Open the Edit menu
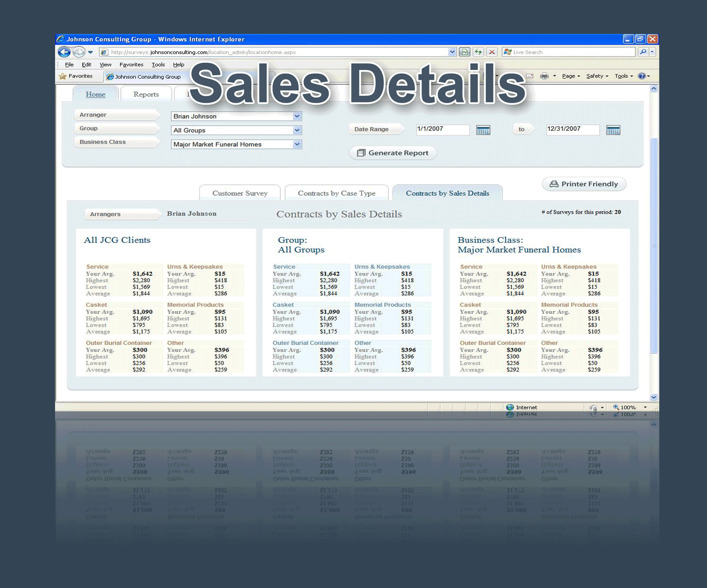This screenshot has width=707, height=588. click(x=86, y=64)
